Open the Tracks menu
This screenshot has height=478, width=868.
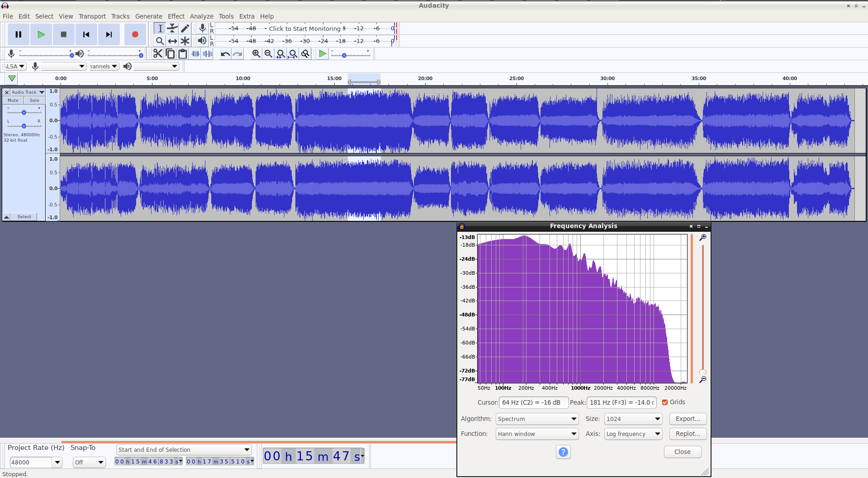tap(120, 16)
